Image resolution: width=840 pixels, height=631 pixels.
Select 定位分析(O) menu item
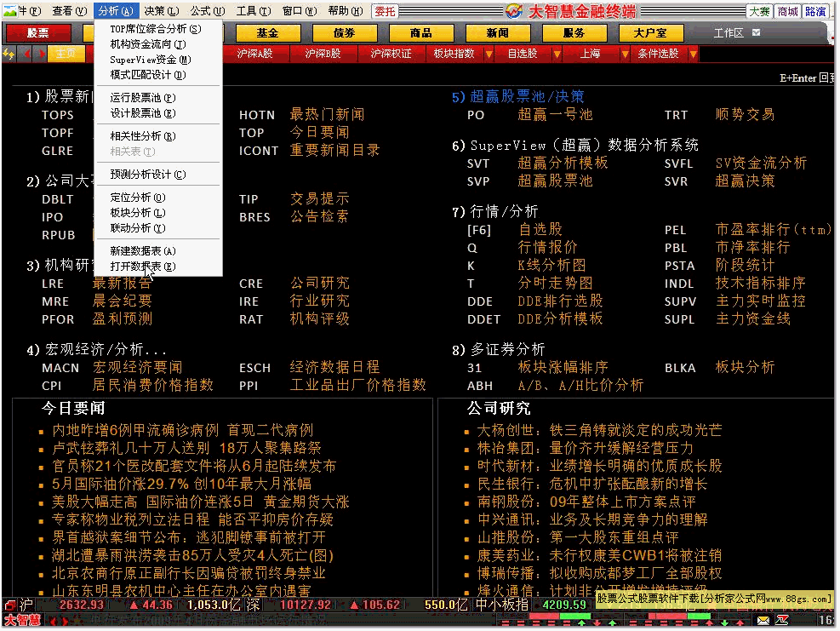click(158, 198)
